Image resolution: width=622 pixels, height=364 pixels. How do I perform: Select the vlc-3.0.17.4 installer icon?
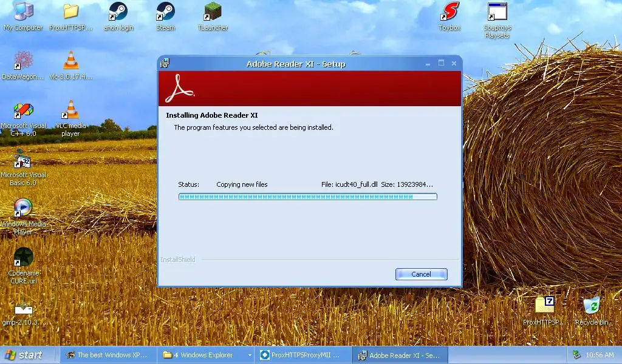70,66
